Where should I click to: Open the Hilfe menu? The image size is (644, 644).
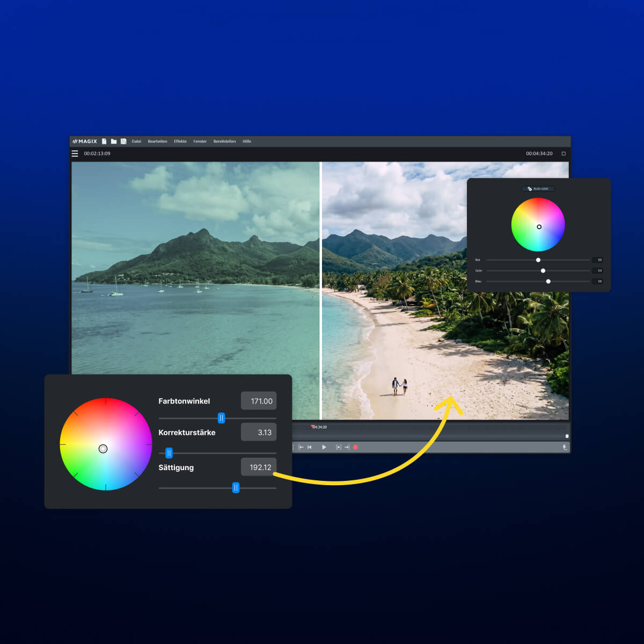tap(247, 141)
